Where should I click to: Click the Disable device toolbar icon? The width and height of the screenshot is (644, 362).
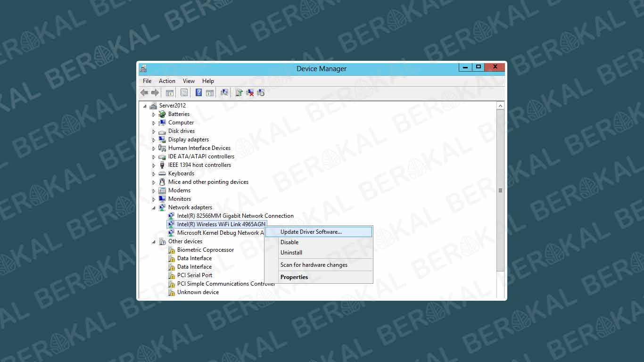click(261, 93)
